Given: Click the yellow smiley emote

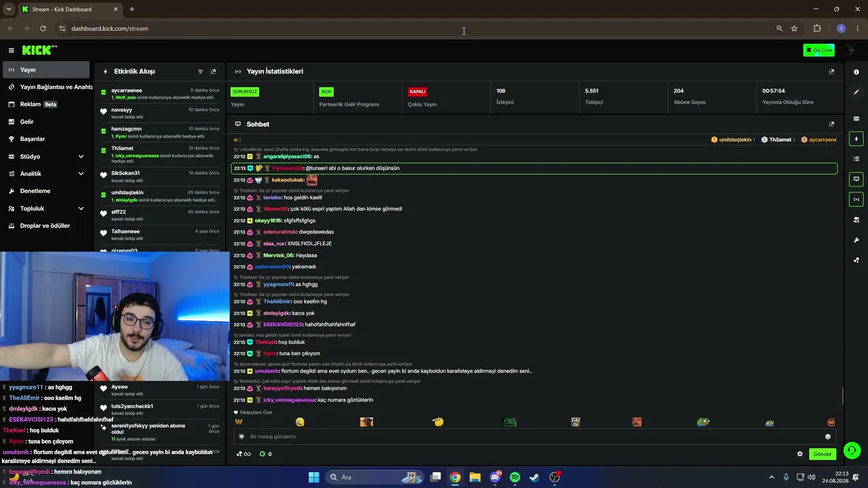Looking at the screenshot, I should pos(300,422).
